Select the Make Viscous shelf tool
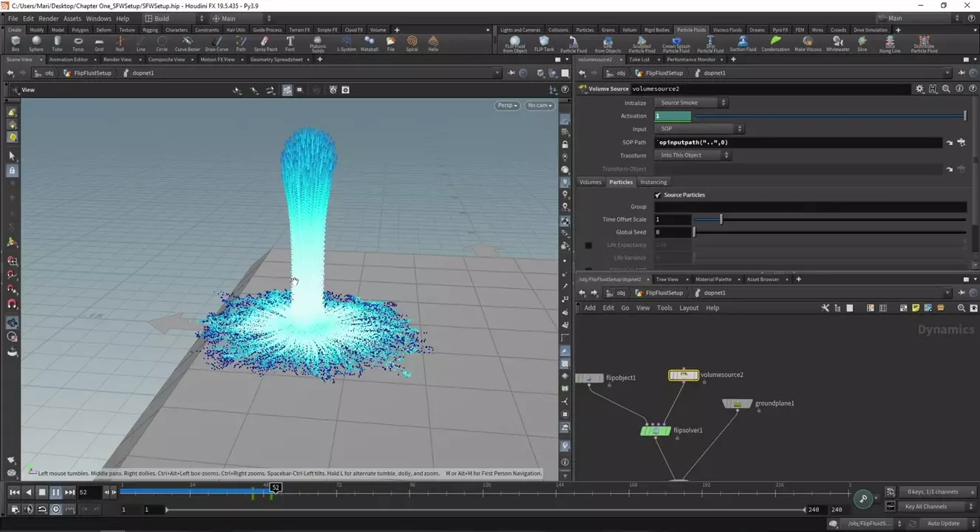980x532 pixels. [x=808, y=44]
